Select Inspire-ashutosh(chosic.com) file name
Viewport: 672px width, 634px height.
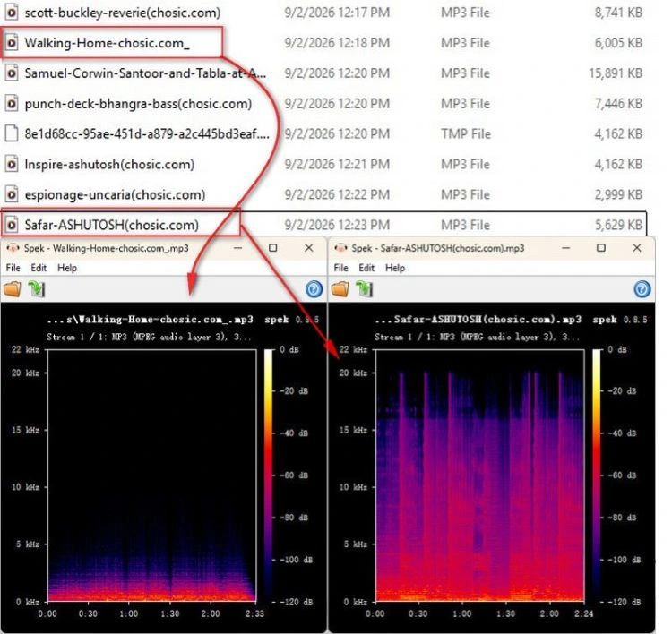click(x=109, y=164)
